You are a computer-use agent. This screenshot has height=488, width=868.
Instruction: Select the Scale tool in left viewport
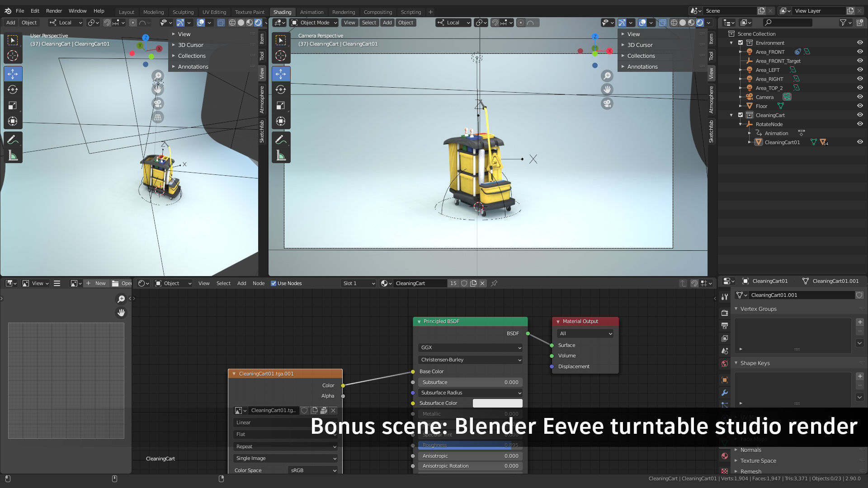[x=13, y=105]
